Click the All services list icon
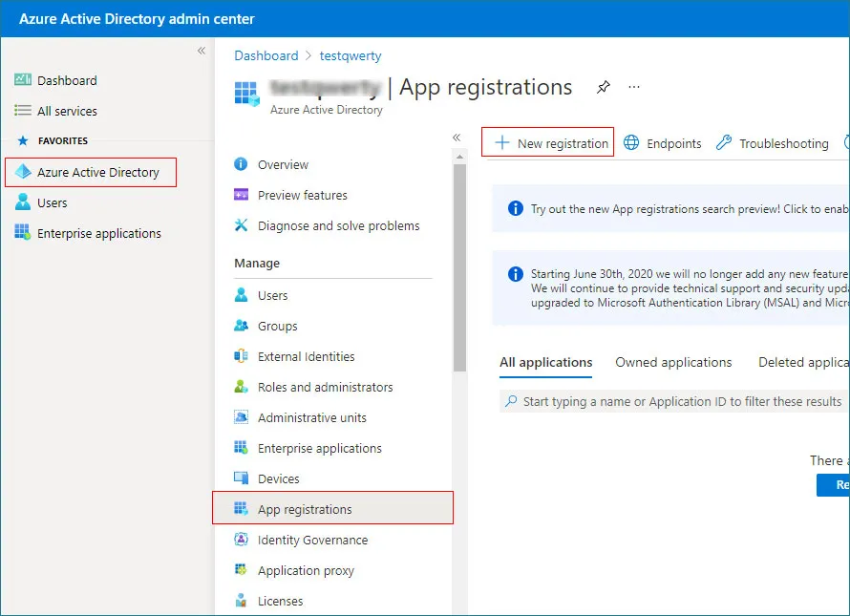Image resolution: width=850 pixels, height=616 pixels. tap(23, 111)
